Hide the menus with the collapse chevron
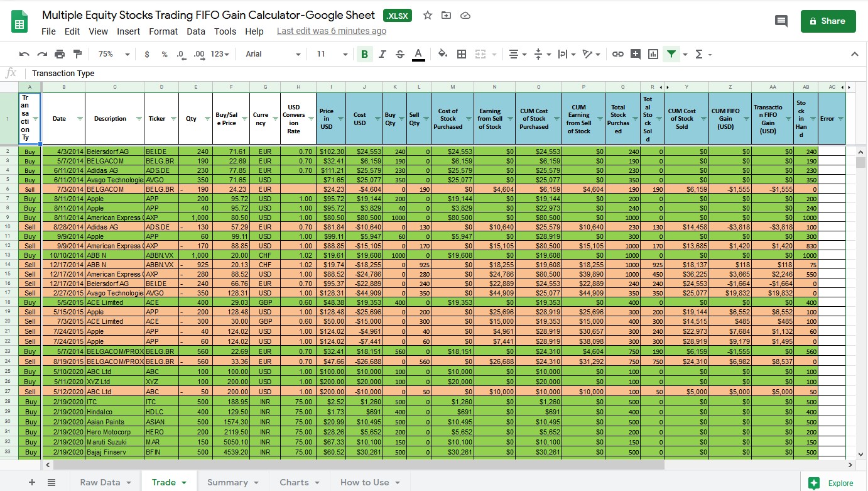 coord(854,54)
